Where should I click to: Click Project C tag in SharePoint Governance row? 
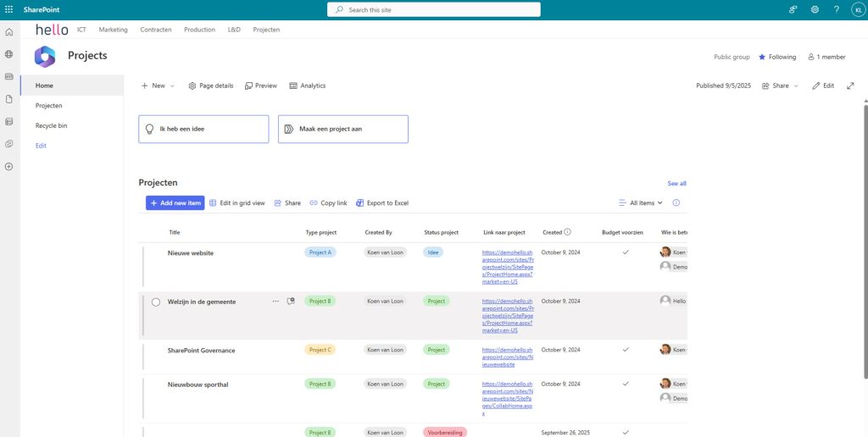pos(320,350)
